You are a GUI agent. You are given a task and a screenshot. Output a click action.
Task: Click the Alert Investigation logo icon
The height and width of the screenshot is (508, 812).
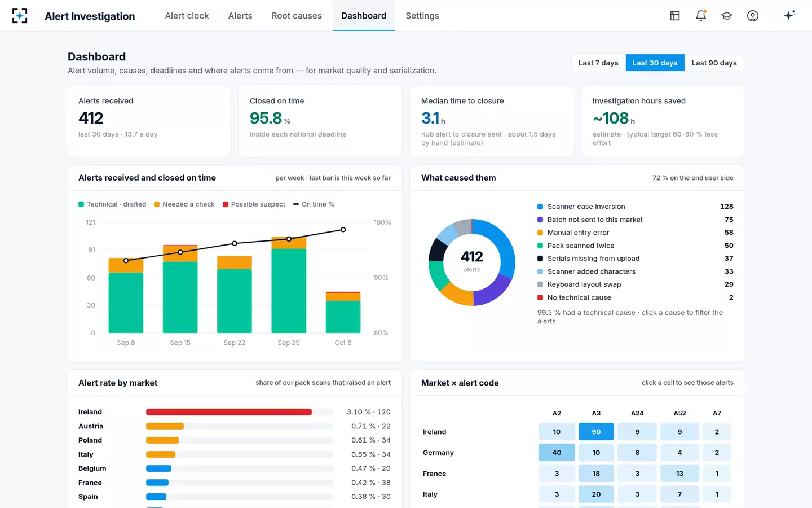point(20,16)
